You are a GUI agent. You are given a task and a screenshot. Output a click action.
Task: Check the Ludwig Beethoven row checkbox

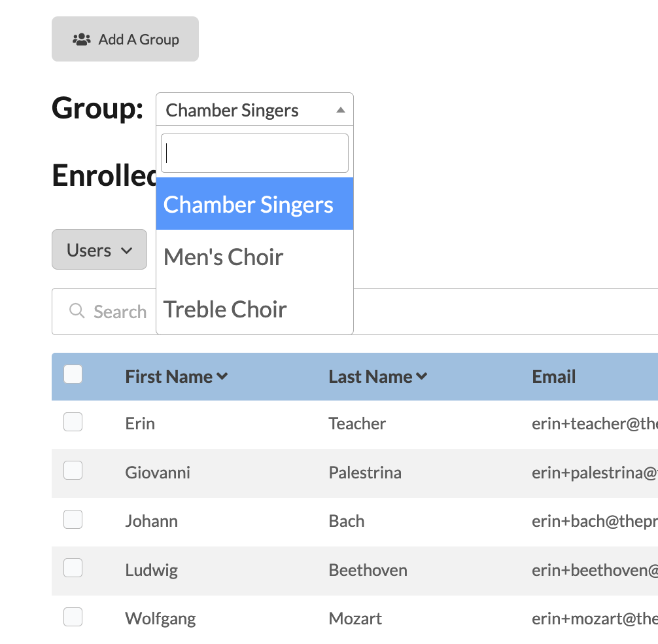coord(73,568)
